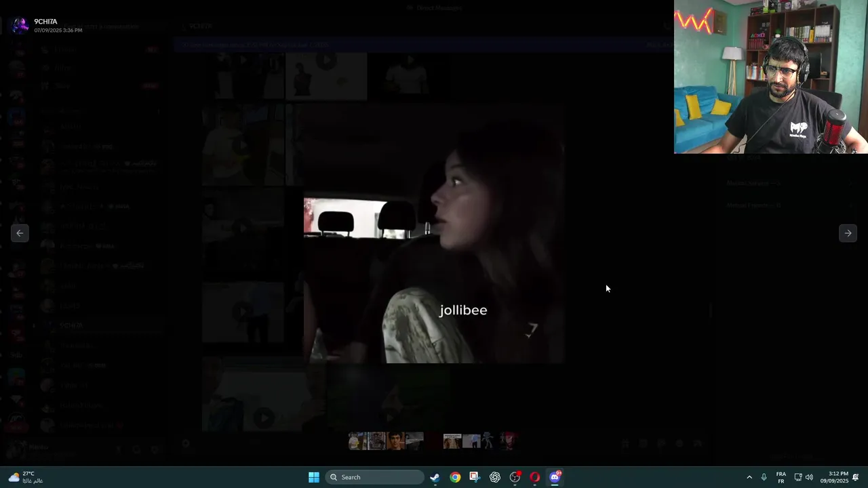The width and height of the screenshot is (868, 488).
Task: Open the volume speaker control in the tray
Action: coord(809,477)
